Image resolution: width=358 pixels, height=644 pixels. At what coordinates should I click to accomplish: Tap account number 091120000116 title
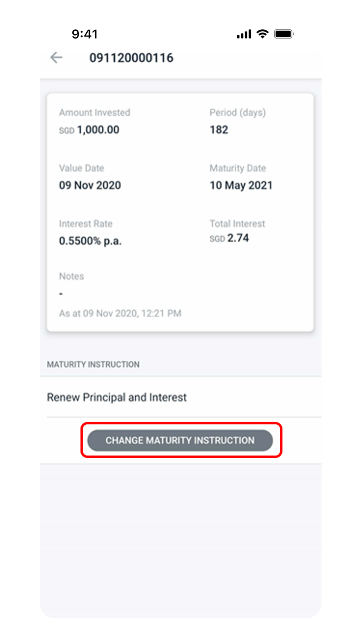pos(131,58)
